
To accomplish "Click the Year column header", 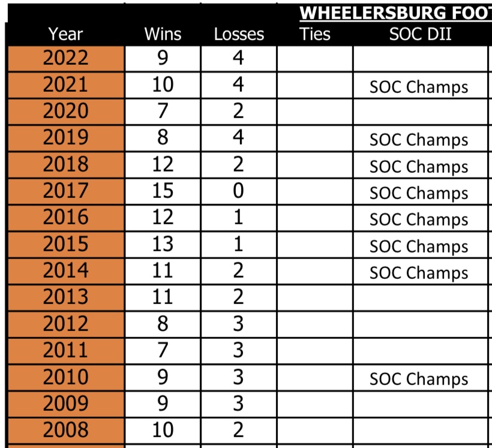I will pyautogui.click(x=65, y=34).
